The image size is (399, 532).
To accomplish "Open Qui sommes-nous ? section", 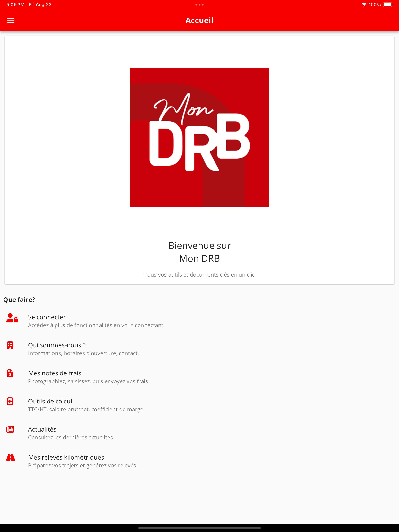I will (x=199, y=349).
